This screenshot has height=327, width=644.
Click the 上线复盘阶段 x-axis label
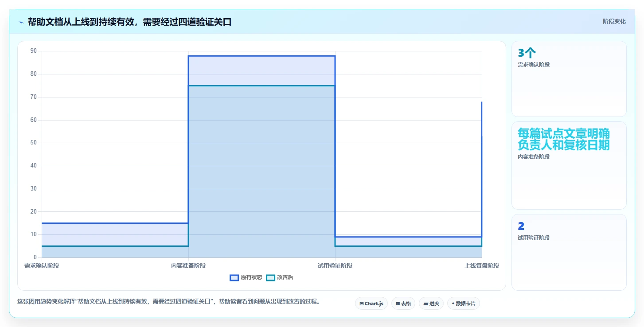pos(482,265)
